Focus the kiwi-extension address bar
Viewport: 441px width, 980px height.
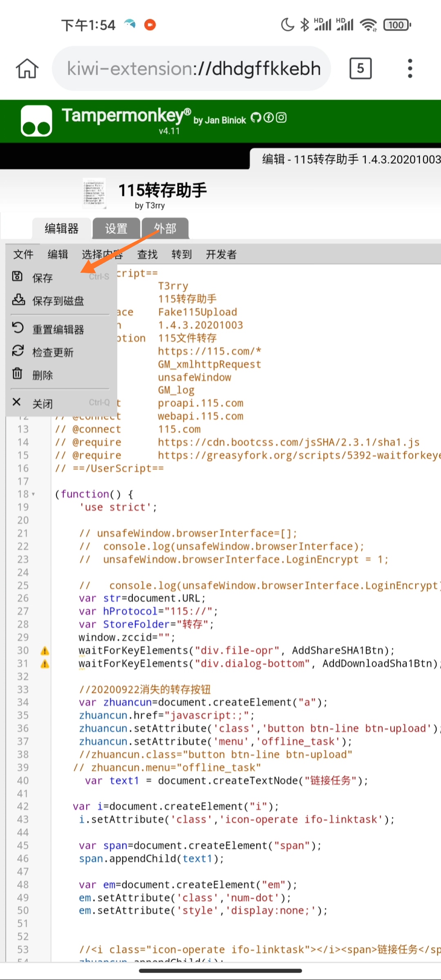[192, 68]
